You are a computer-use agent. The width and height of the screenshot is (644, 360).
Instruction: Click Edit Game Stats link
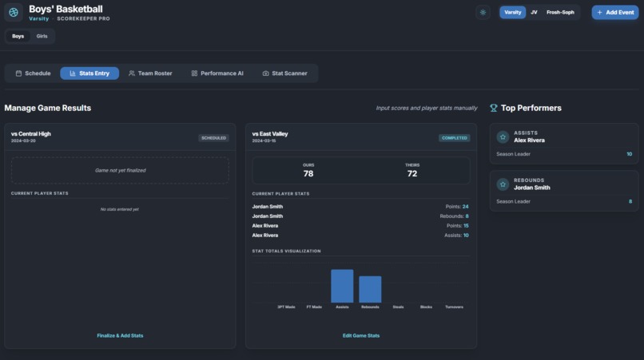click(361, 336)
